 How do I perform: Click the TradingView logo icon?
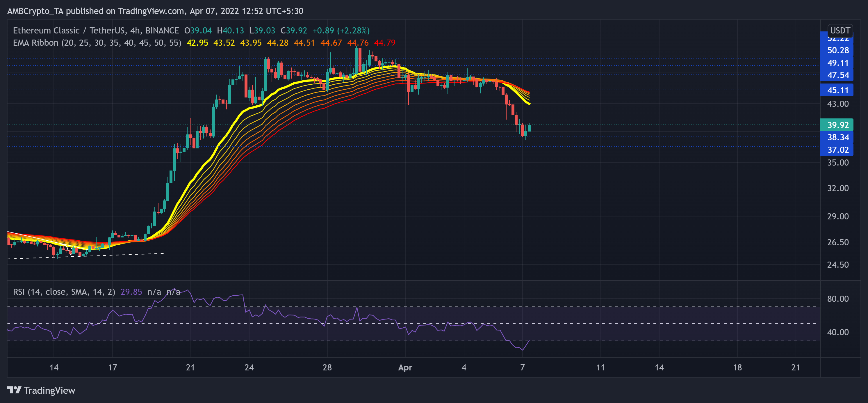tap(14, 390)
